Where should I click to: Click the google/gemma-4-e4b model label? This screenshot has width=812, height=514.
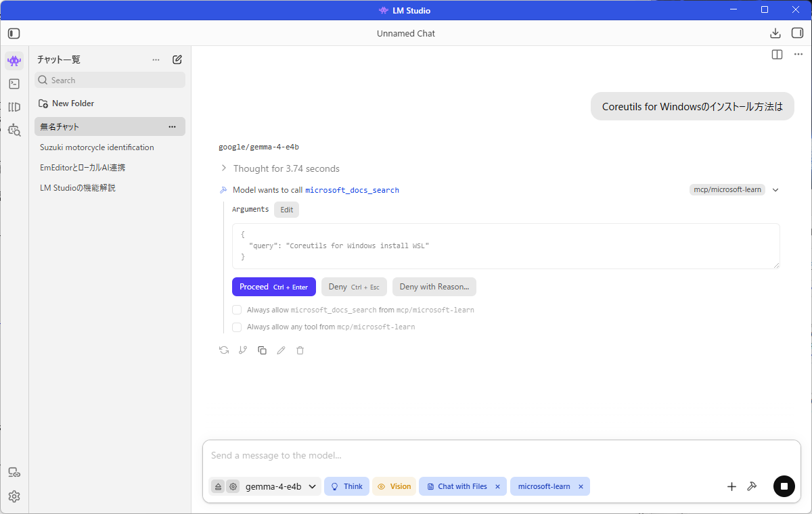258,147
